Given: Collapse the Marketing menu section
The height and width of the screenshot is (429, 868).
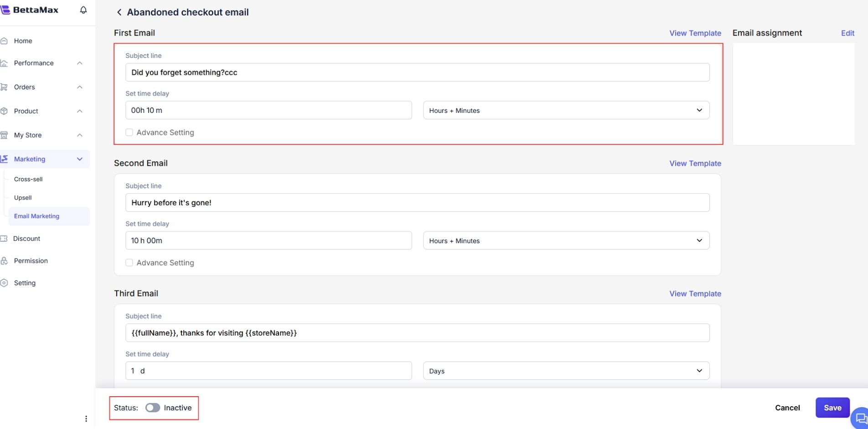Looking at the screenshot, I should pos(80,159).
